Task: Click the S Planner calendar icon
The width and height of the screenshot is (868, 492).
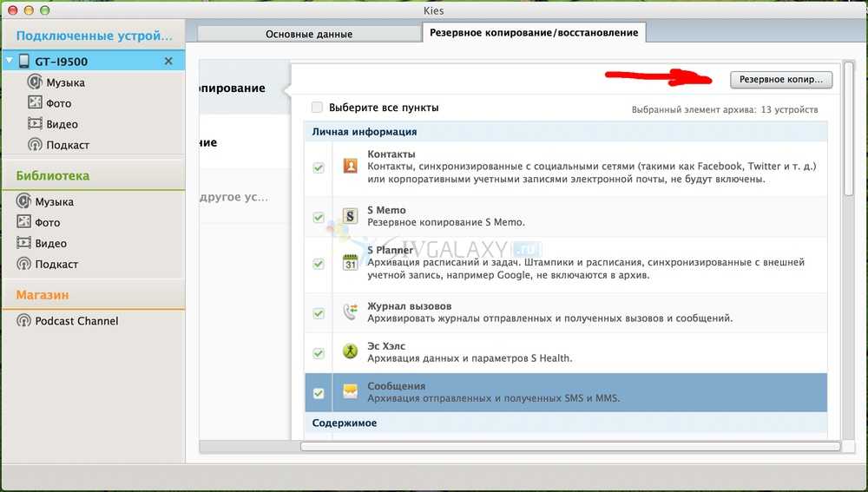Action: [x=350, y=262]
